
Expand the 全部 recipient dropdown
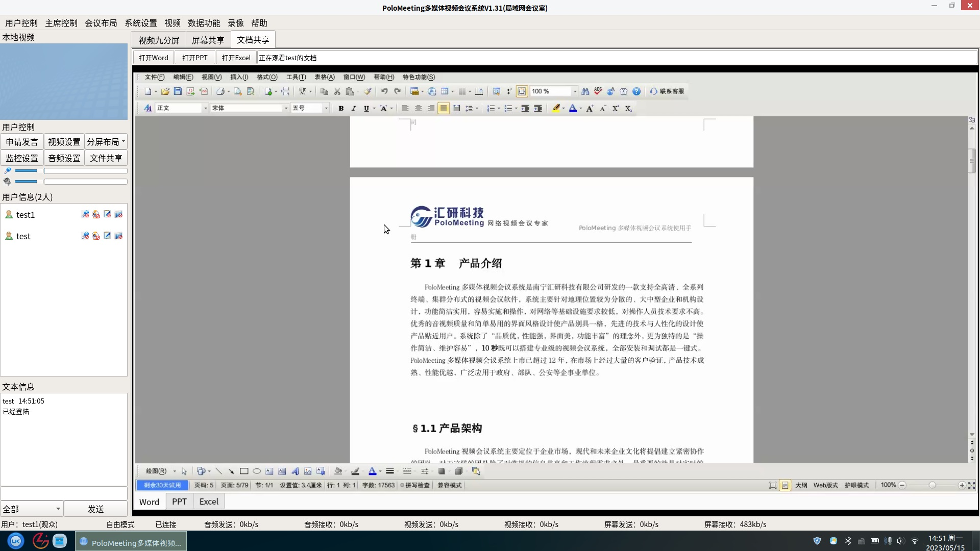pos(58,509)
